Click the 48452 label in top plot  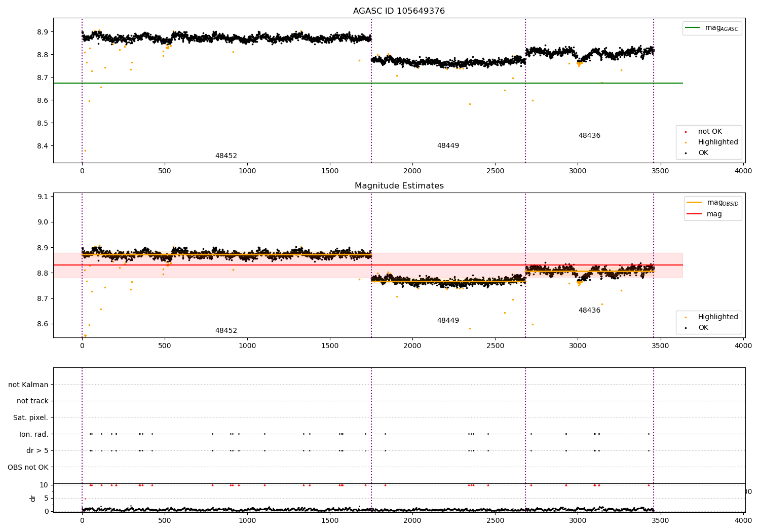click(x=226, y=156)
